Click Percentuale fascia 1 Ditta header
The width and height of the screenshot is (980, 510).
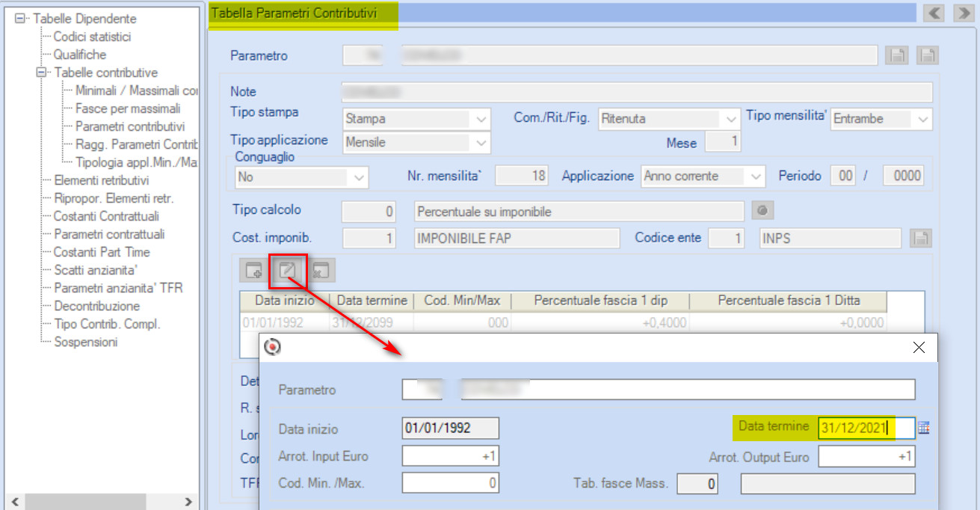point(789,301)
